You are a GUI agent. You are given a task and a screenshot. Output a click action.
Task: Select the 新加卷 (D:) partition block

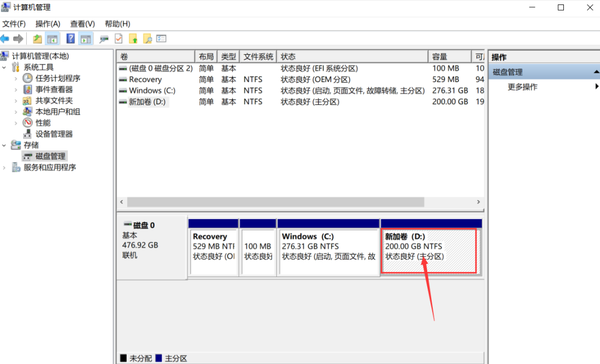coord(431,247)
